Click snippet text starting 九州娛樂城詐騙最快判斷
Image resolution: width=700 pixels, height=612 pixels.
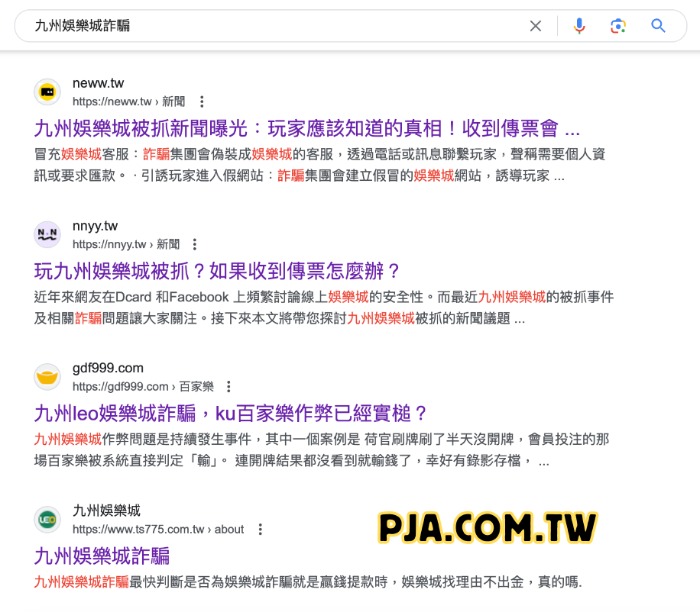(x=308, y=582)
